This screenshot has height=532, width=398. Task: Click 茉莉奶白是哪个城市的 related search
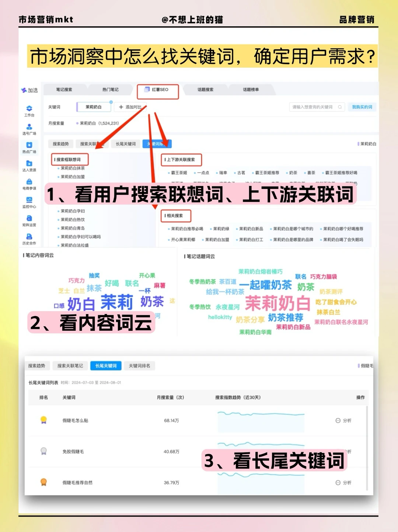293,229
